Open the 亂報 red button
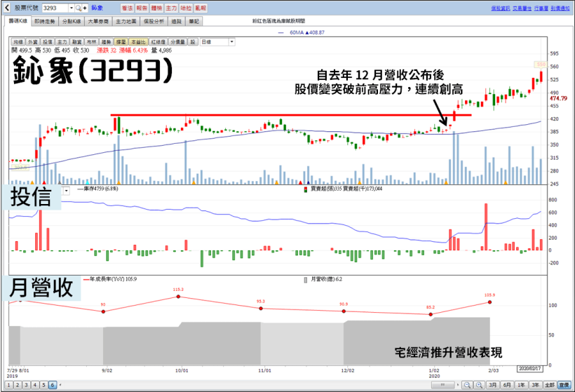 click(x=201, y=8)
